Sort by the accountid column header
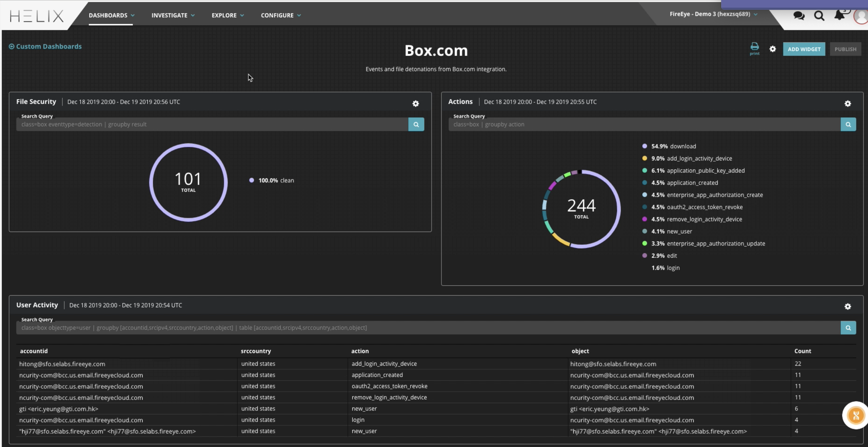Image resolution: width=868 pixels, height=447 pixels. [34, 351]
